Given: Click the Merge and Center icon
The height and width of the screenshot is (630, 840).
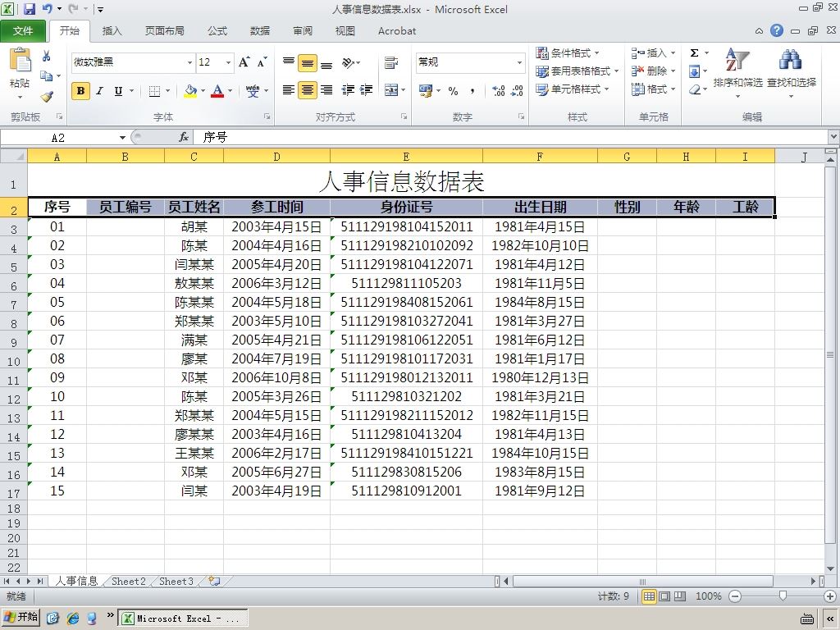Looking at the screenshot, I should 391,90.
